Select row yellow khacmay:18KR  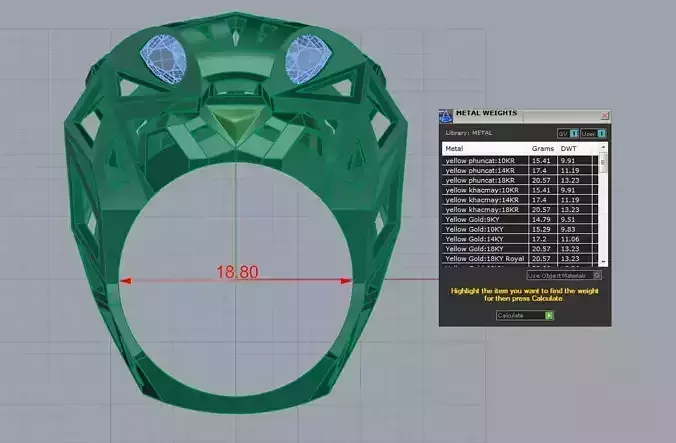pos(520,209)
